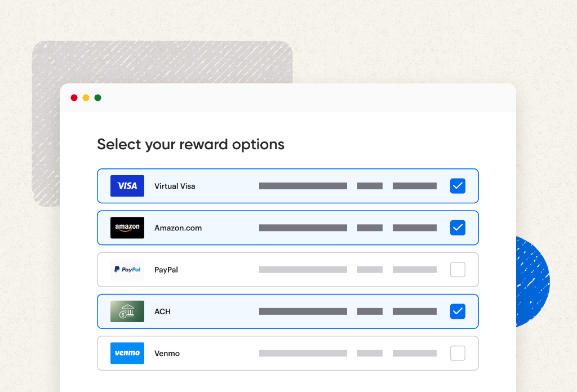
Task: Uncheck the Amazon.com checkbox
Action: tap(458, 228)
